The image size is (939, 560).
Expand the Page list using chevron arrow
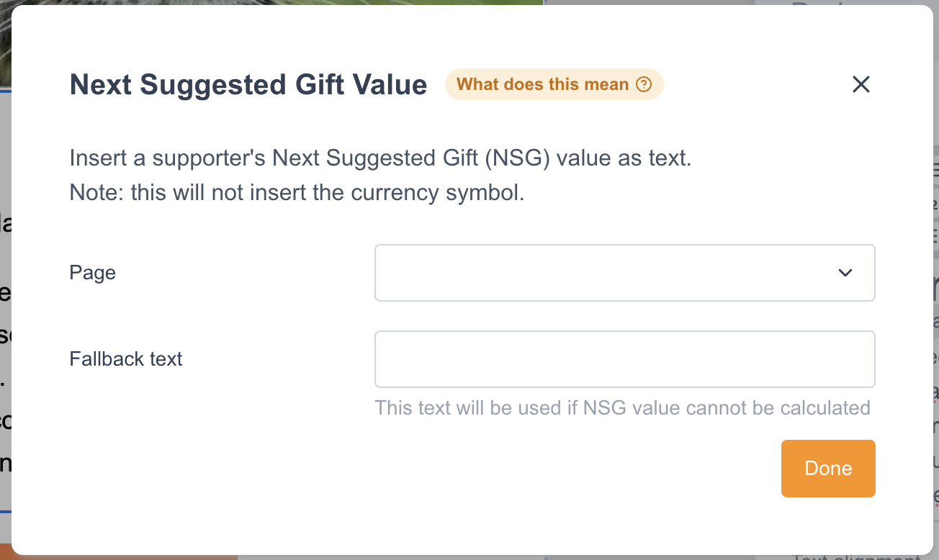[845, 273]
